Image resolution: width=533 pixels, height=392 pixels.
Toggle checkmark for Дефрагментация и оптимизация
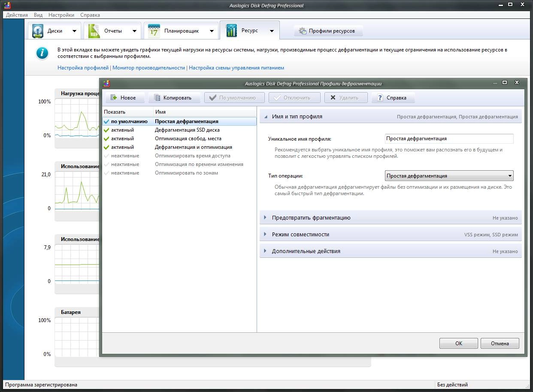click(x=106, y=147)
